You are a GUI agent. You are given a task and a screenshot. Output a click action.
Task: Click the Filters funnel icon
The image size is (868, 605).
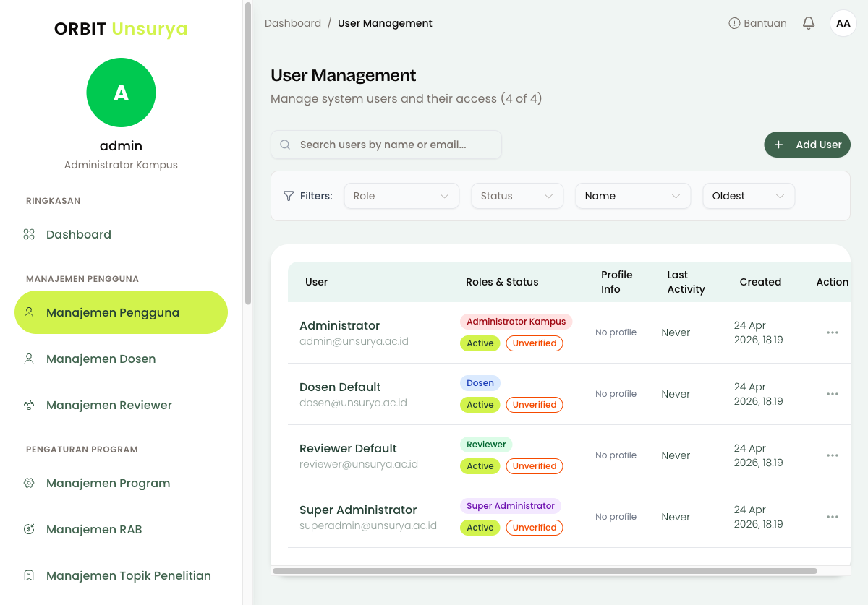click(x=289, y=196)
